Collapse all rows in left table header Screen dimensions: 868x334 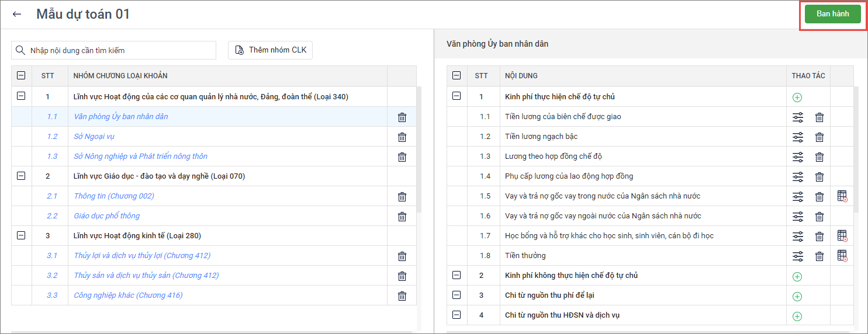click(22, 75)
